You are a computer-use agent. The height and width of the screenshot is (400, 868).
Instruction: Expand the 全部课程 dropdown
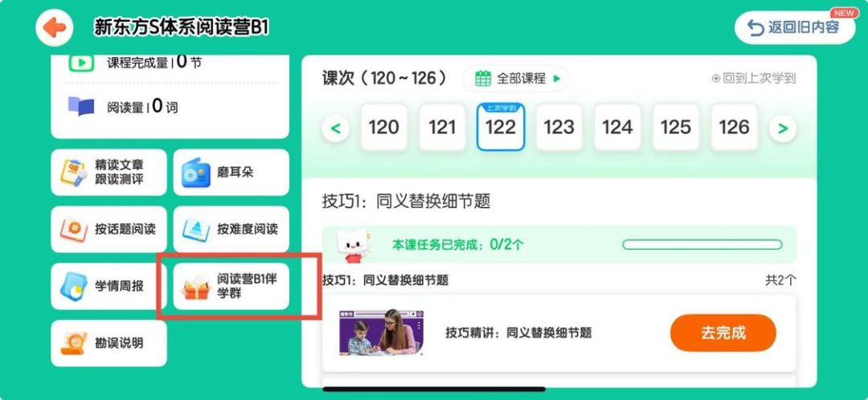point(515,79)
